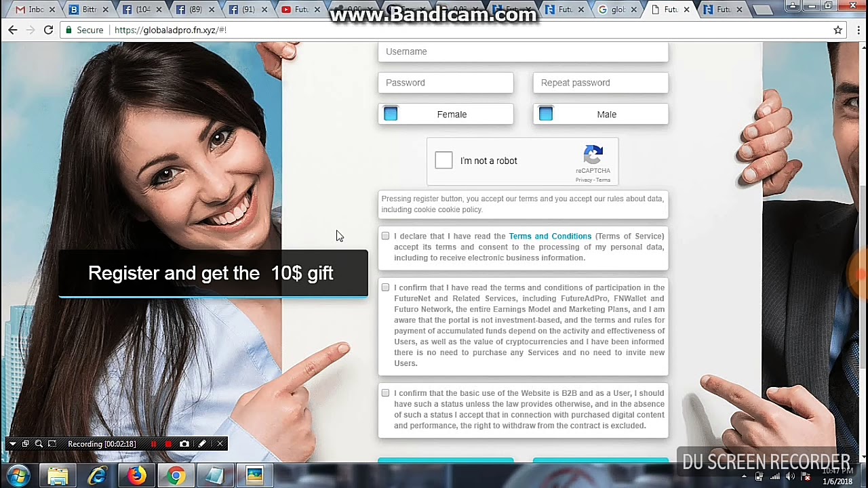Screen dimensions: 868x488
Task: Tick the B2B basic use confirmation checkbox
Action: [x=385, y=393]
